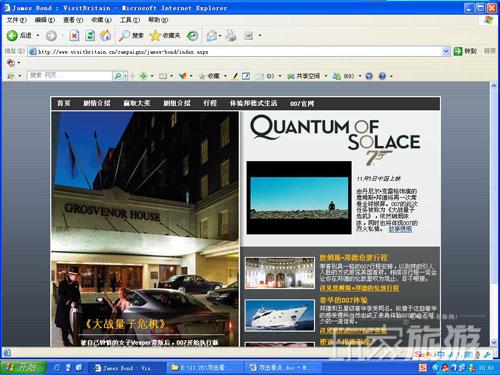Click the blue link under the trailer text
The image size is (500, 375).
pyautogui.click(x=400, y=229)
